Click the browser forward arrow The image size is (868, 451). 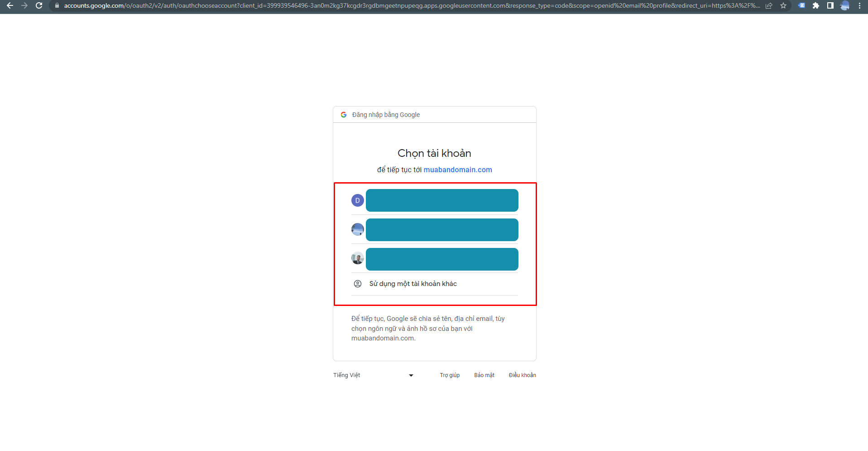click(x=24, y=6)
